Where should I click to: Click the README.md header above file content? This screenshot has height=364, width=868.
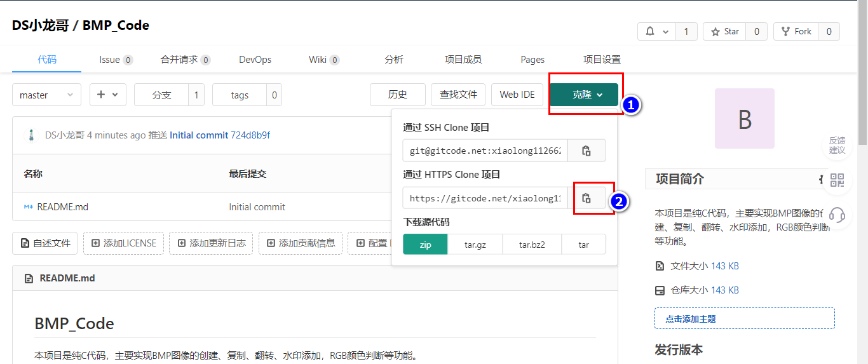click(67, 278)
